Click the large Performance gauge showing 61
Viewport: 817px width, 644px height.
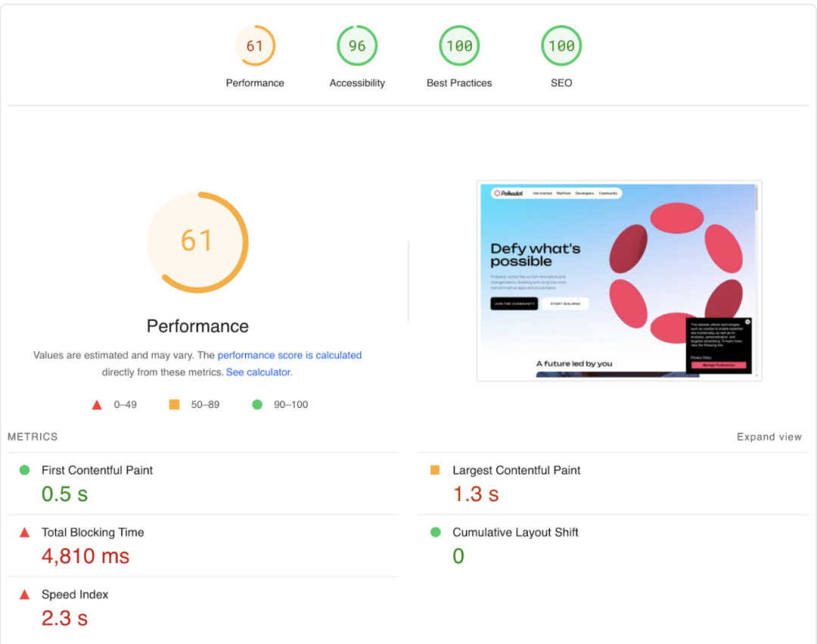click(x=197, y=242)
